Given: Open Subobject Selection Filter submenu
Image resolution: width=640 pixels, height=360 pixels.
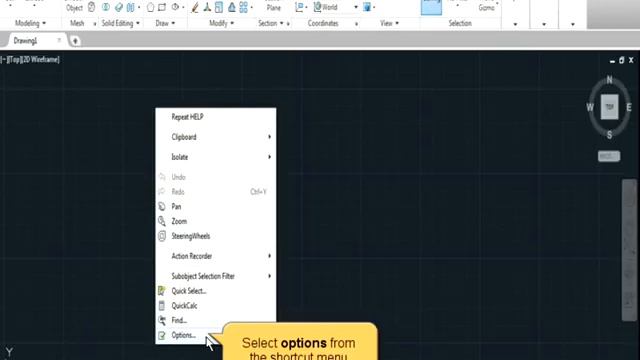Looking at the screenshot, I should click(216, 276).
